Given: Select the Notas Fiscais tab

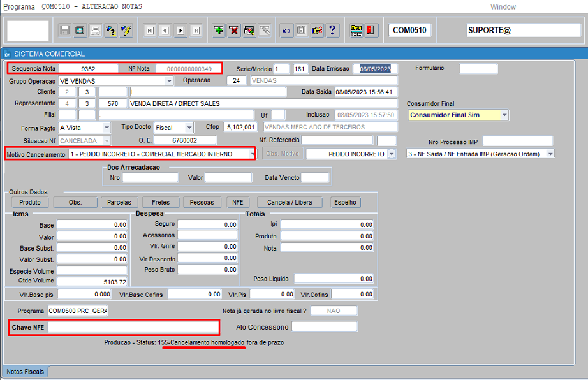Looking at the screenshot, I should point(26,371).
